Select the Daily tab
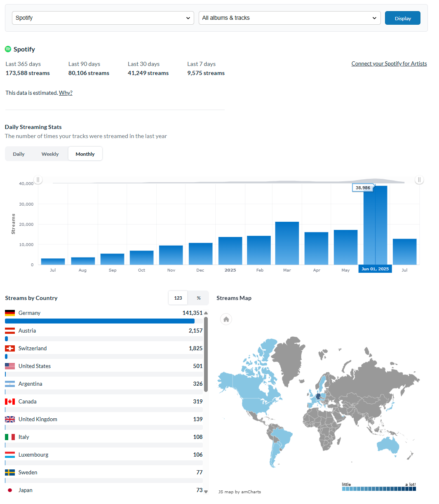 click(19, 154)
